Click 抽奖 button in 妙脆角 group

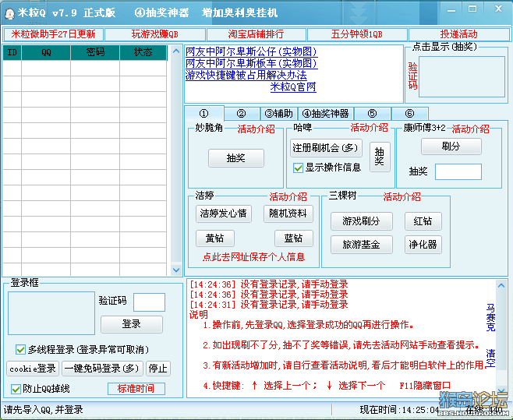(236, 158)
